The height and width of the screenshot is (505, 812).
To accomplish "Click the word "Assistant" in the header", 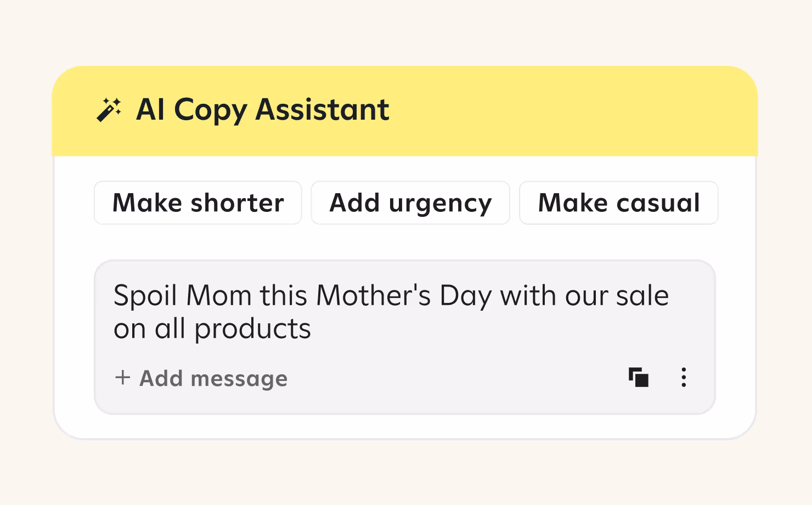I will [x=322, y=110].
